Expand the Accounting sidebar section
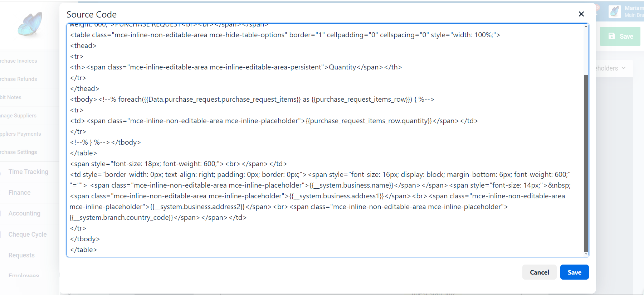The image size is (644, 295). [24, 213]
